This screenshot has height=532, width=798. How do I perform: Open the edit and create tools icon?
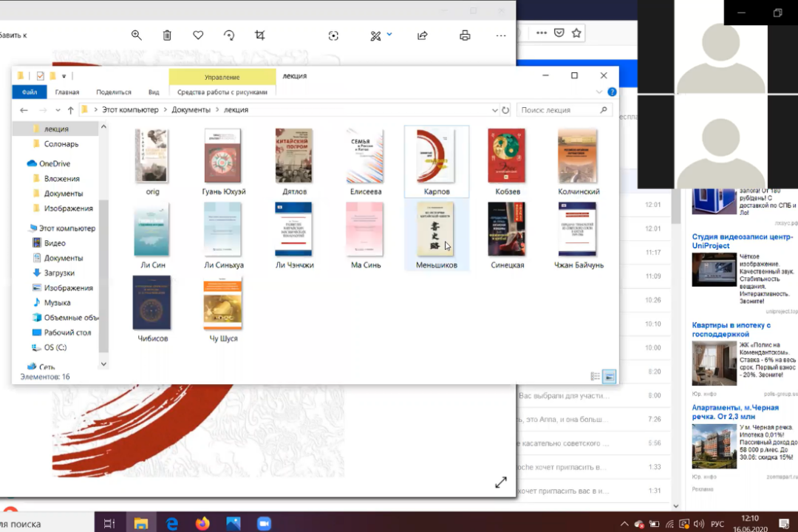coord(375,35)
